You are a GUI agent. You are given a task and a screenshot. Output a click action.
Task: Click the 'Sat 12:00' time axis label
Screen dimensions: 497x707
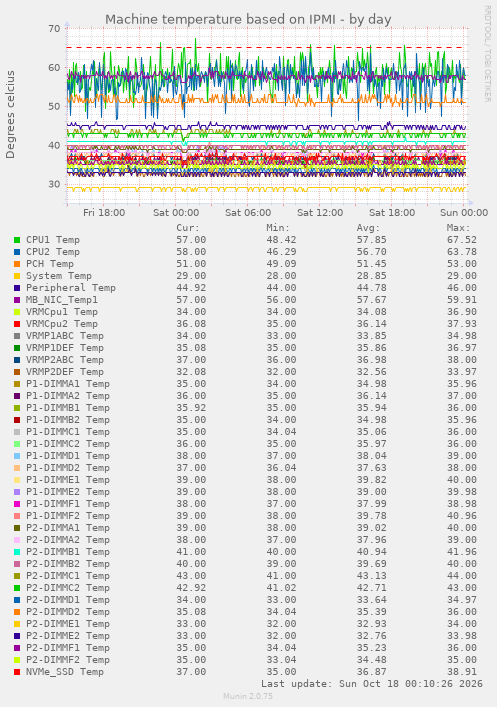(320, 212)
